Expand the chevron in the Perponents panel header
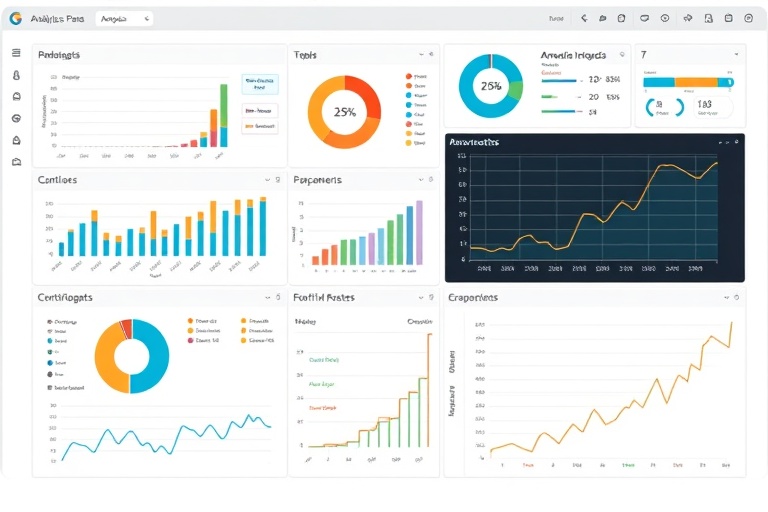 coord(421,180)
